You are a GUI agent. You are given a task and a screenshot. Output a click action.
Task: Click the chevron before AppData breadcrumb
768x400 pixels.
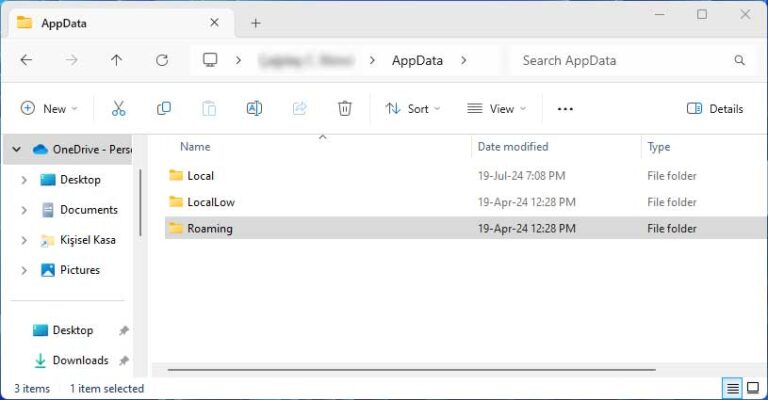372,60
